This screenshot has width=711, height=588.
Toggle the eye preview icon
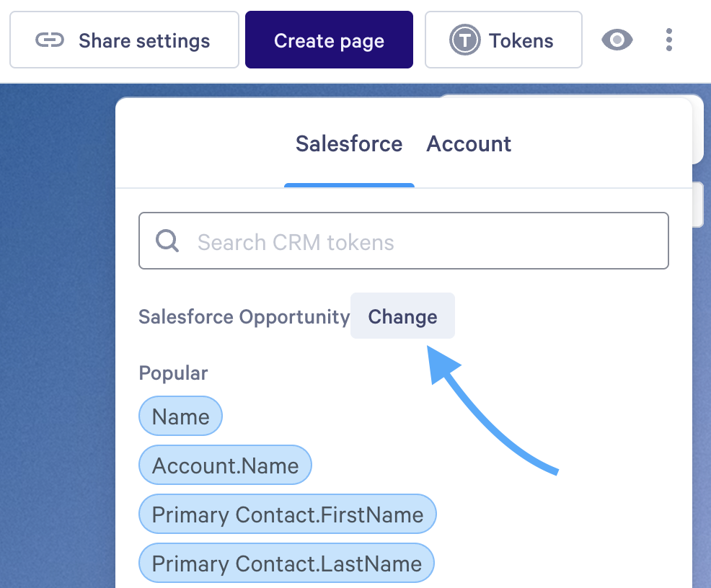click(x=617, y=40)
